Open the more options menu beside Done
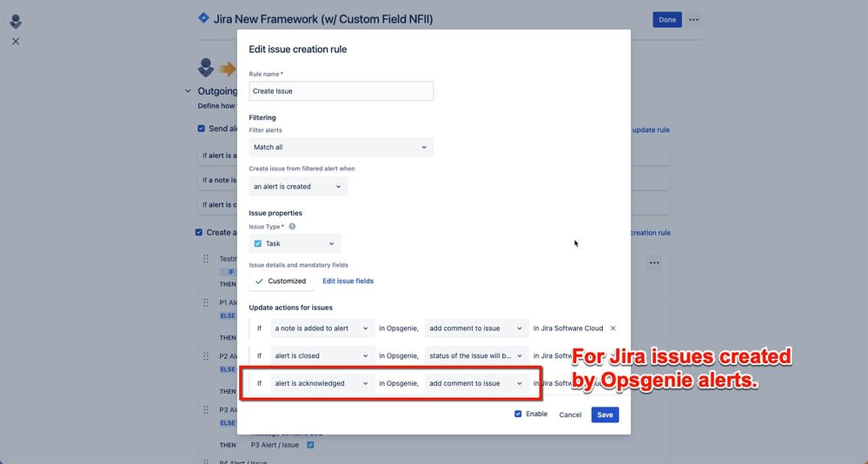 (x=693, y=20)
